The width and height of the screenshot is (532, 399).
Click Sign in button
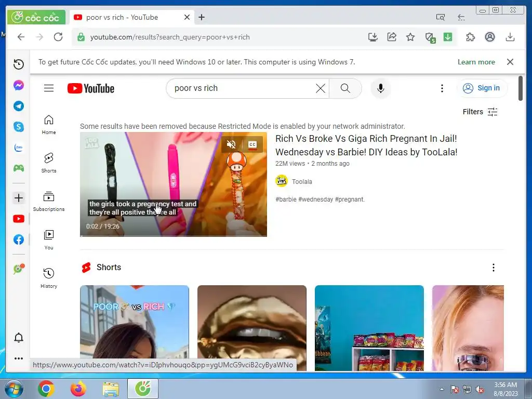click(x=482, y=88)
